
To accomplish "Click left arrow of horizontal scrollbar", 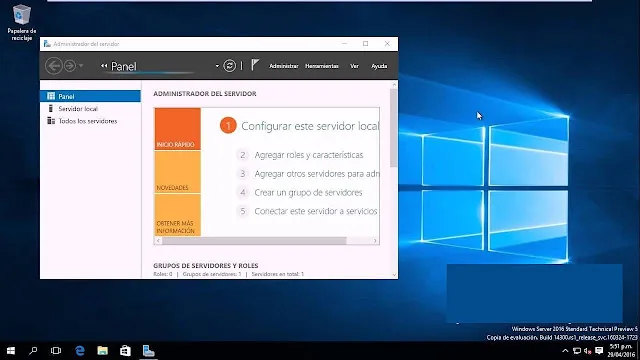I will click(158, 241).
